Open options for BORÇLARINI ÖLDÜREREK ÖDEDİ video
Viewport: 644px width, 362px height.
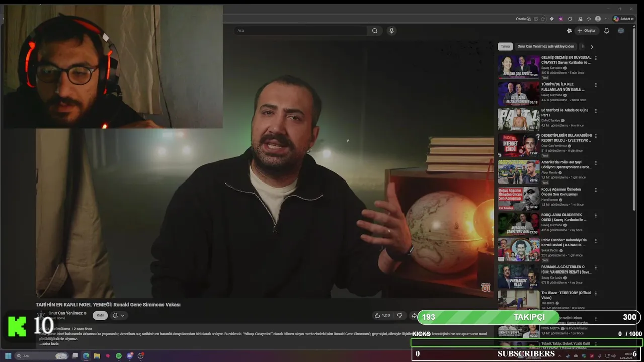[596, 216]
